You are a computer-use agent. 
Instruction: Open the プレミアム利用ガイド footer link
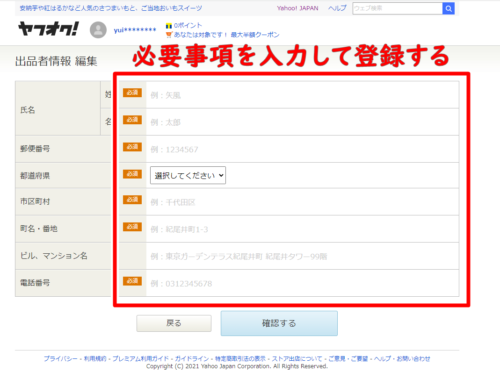pos(140,359)
